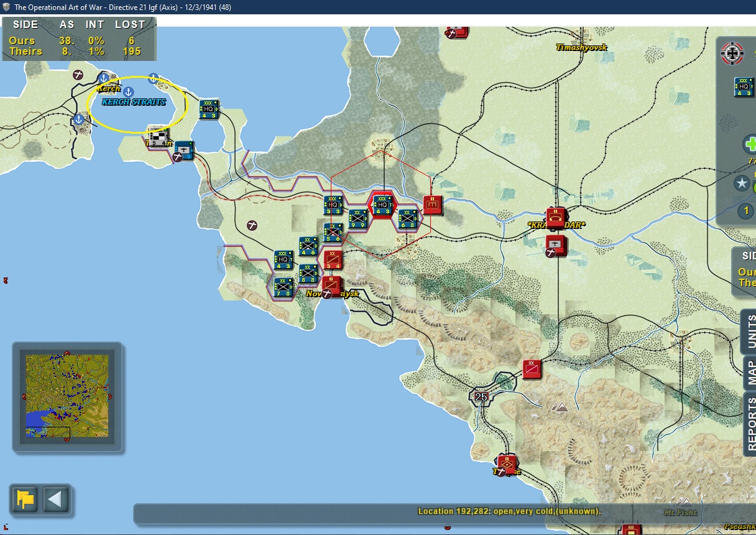The image size is (756, 535).
Task: Click the road 25 marker
Action: (481, 396)
